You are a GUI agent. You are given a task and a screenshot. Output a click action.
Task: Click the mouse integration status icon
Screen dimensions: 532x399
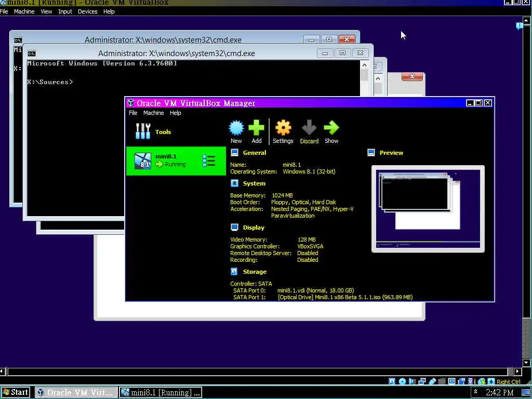[482, 381]
